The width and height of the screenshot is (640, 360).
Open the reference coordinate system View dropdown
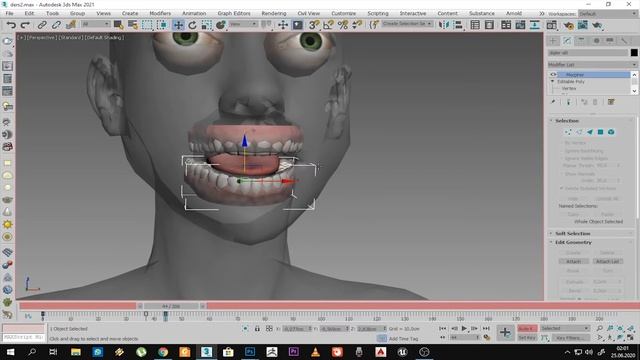pos(243,24)
